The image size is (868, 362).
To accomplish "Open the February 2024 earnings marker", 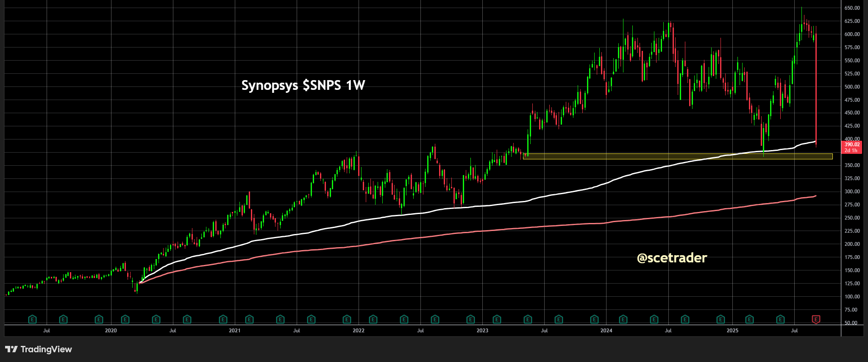I will [x=623, y=319].
